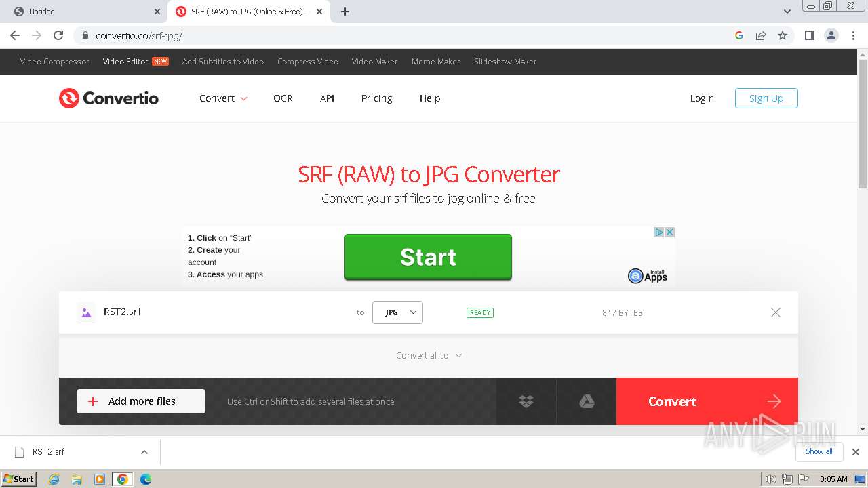Screen dimensions: 868x488
Task: Close the SRF to JPG tab
Action: (319, 12)
